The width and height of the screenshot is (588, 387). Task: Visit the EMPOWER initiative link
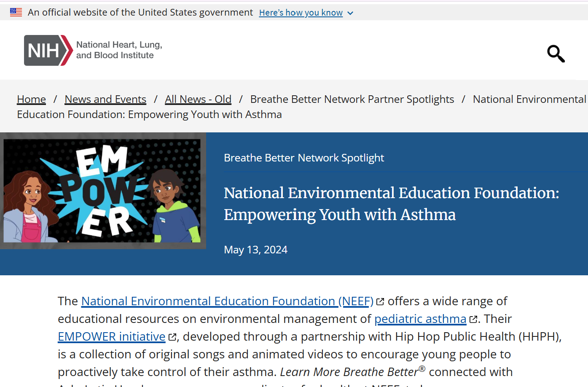tap(112, 336)
